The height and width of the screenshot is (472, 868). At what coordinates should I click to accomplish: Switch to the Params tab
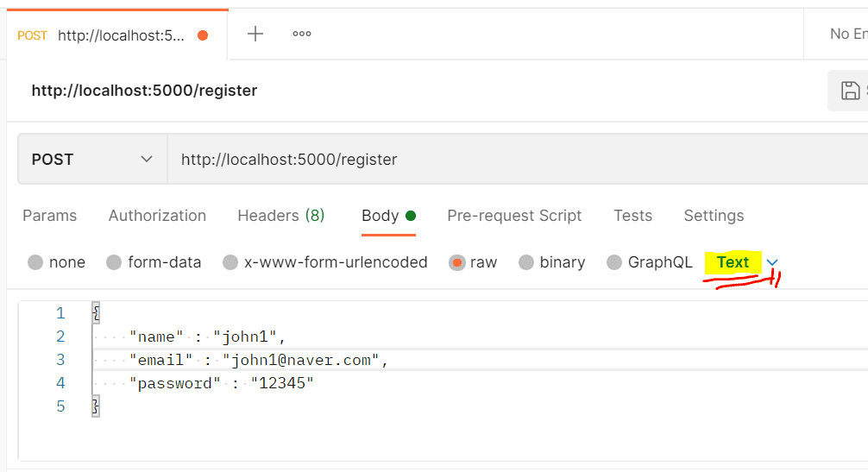coord(50,215)
